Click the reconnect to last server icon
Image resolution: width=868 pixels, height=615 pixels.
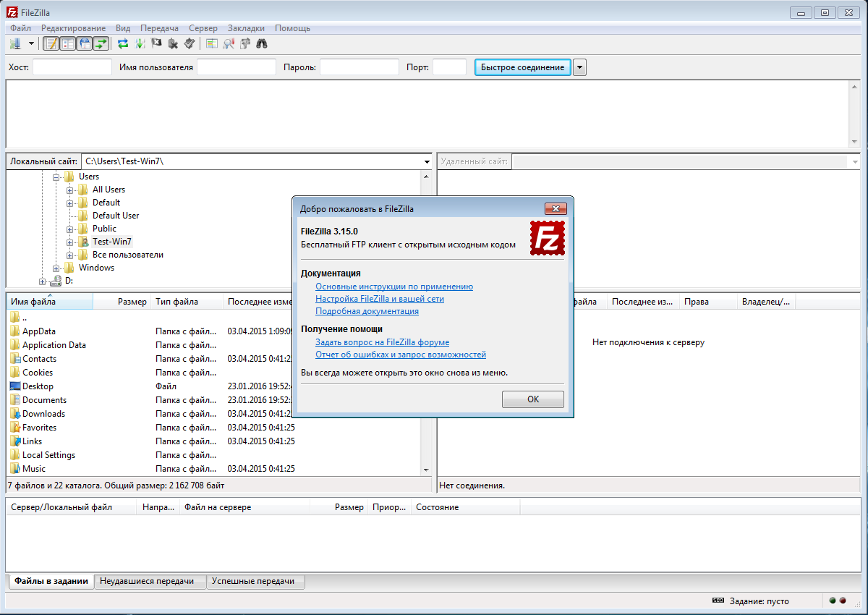(x=190, y=43)
